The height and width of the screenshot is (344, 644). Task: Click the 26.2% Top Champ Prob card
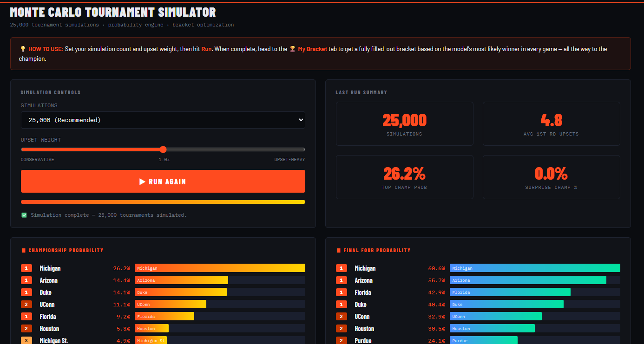click(x=404, y=177)
